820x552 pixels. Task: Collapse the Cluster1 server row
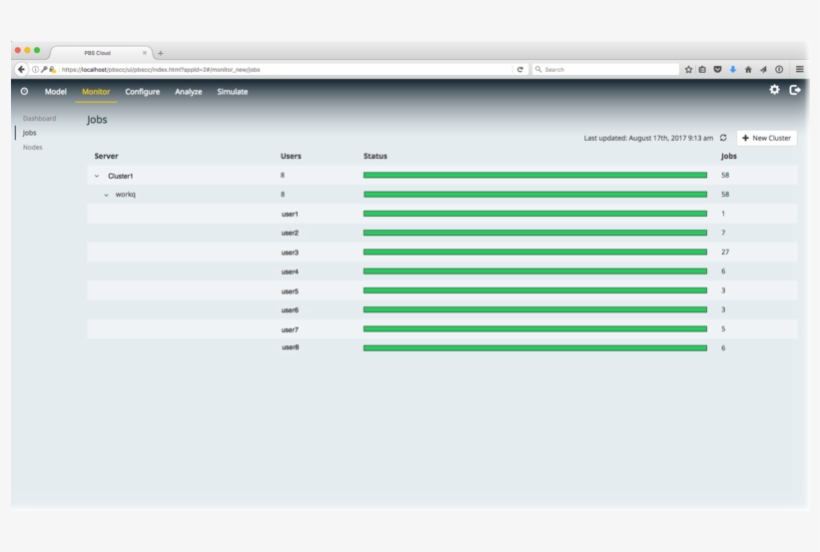click(97, 176)
